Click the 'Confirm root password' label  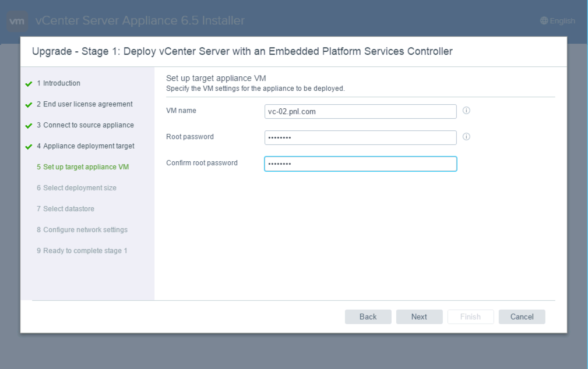[x=202, y=163]
